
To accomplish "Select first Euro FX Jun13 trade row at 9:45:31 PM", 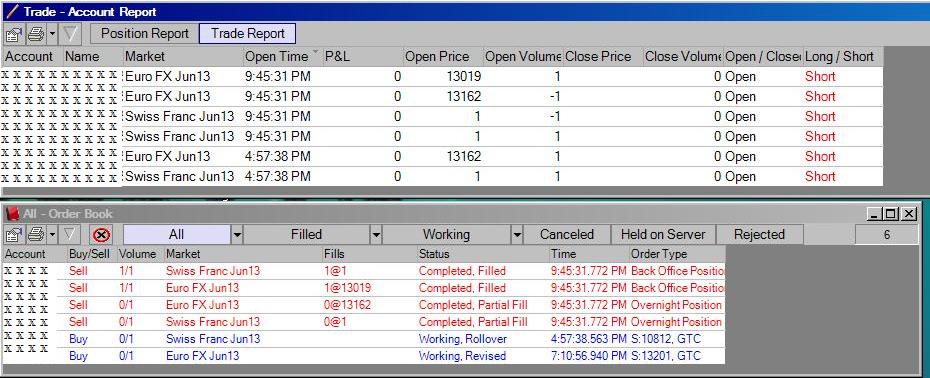I will point(442,77).
